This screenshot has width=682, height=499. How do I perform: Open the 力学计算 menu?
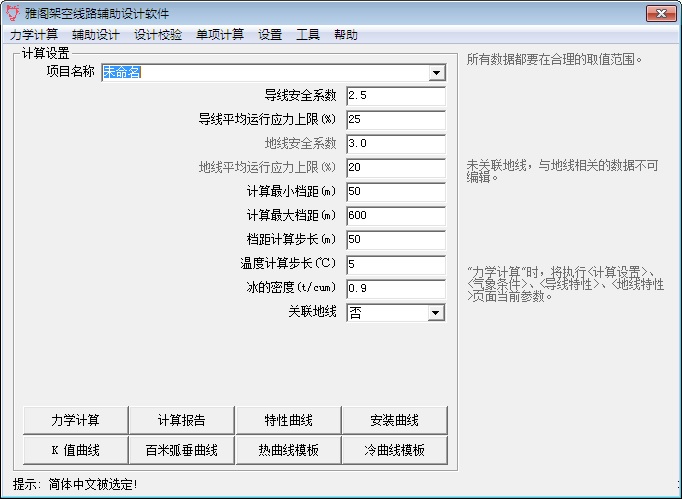(34, 34)
